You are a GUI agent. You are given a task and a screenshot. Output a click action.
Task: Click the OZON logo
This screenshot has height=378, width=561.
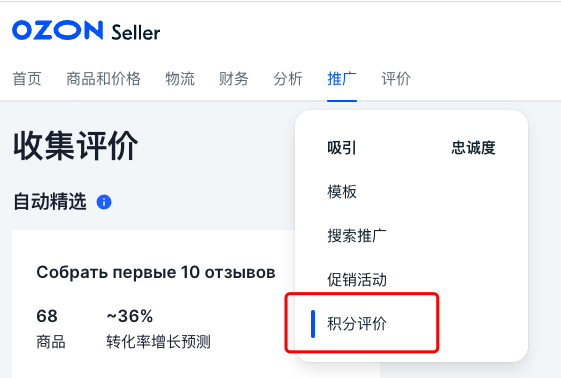coord(58,30)
